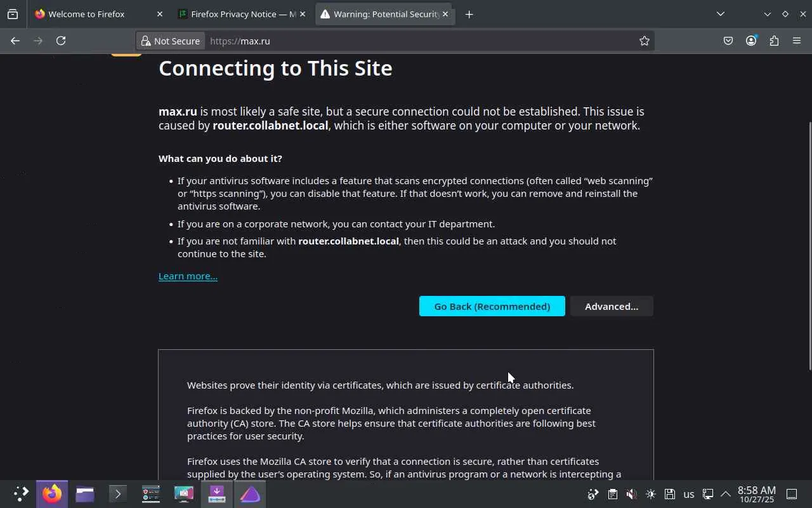Viewport: 812px width, 508px height.
Task: Open the system monitor taskbar icon
Action: click(x=151, y=493)
